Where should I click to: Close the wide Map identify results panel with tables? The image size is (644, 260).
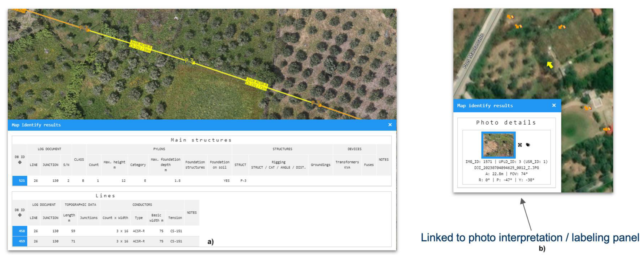(x=390, y=125)
